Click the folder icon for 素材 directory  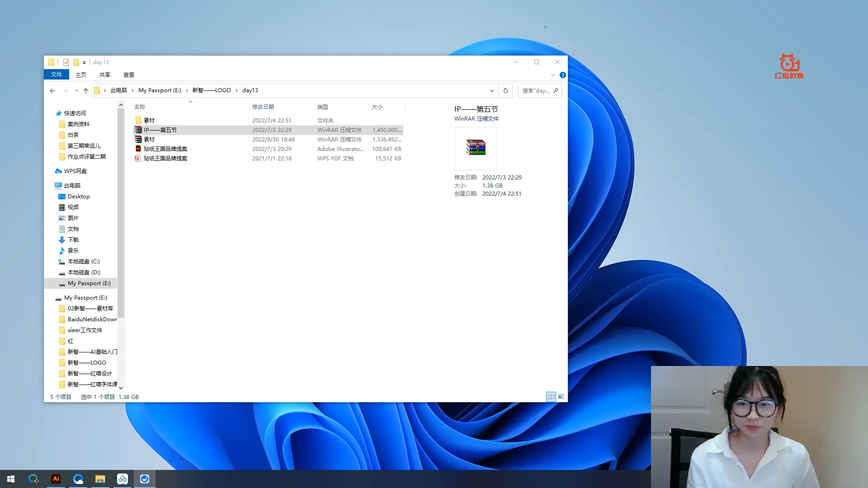[139, 120]
